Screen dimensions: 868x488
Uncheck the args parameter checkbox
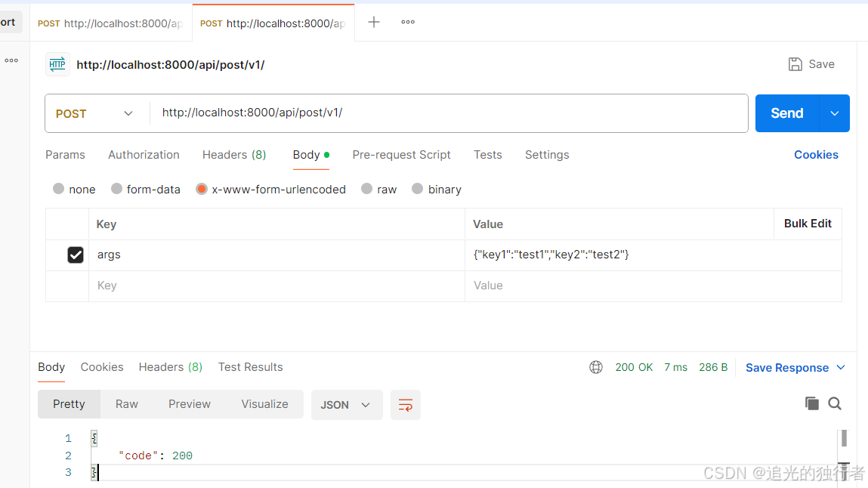tap(76, 255)
